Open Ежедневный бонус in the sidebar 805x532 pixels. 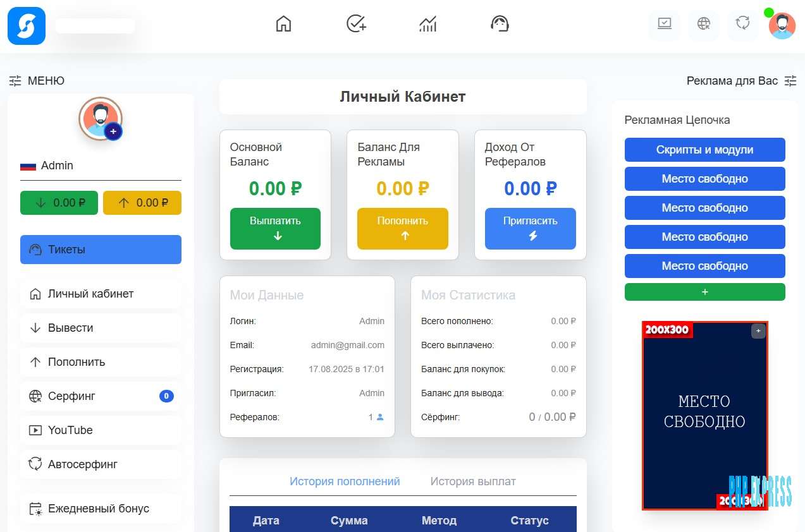(x=101, y=509)
